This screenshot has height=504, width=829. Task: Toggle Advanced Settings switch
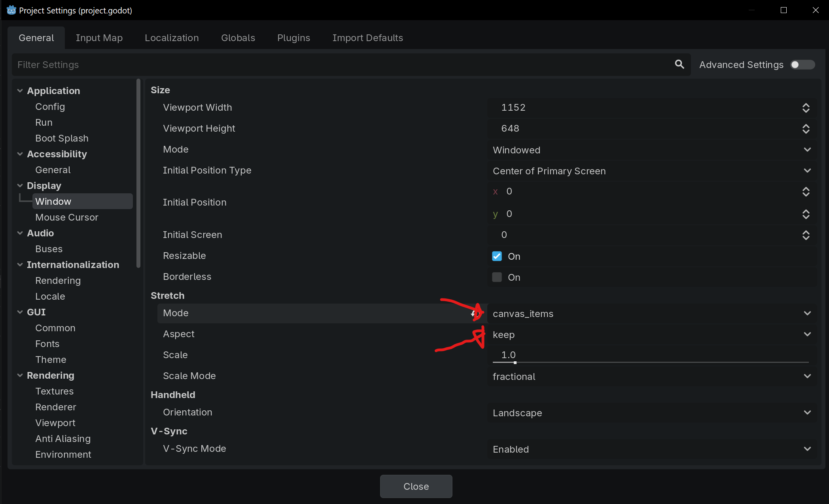[x=802, y=65]
